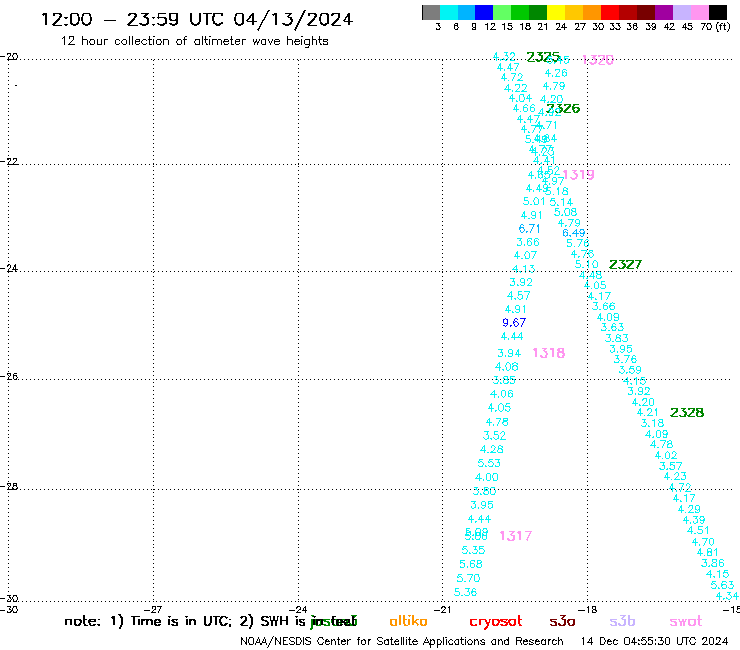Click the 4.26 wave height value

tap(556, 73)
